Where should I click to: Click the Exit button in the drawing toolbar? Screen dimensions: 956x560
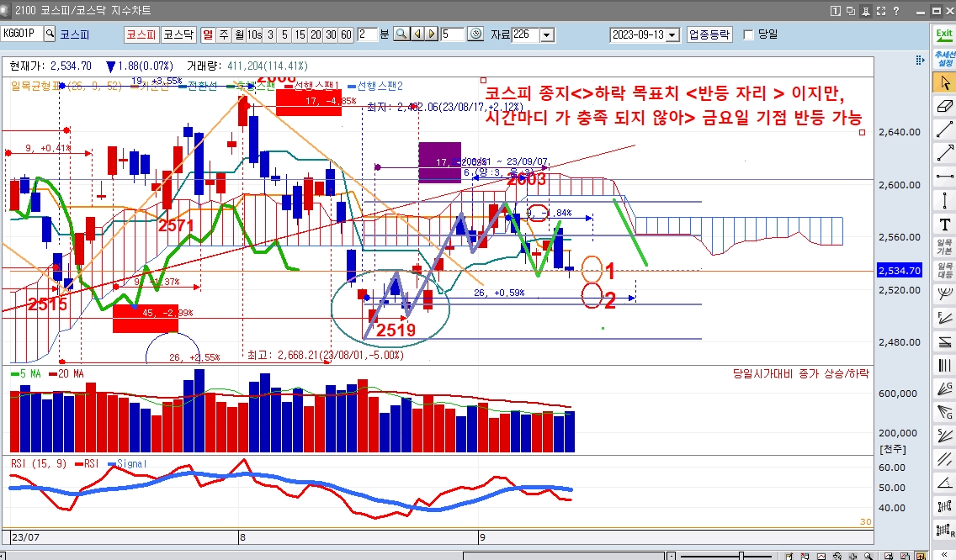pos(944,34)
